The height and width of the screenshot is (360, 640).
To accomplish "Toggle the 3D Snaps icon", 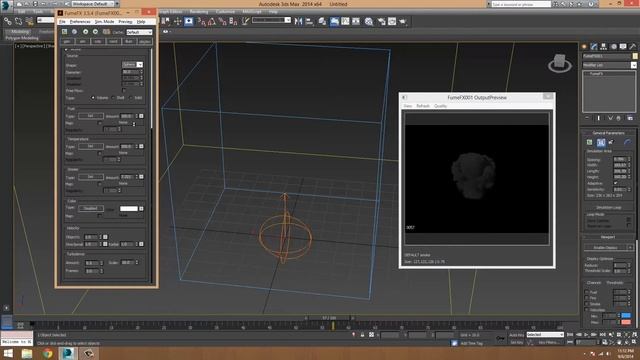I will coord(202,21).
